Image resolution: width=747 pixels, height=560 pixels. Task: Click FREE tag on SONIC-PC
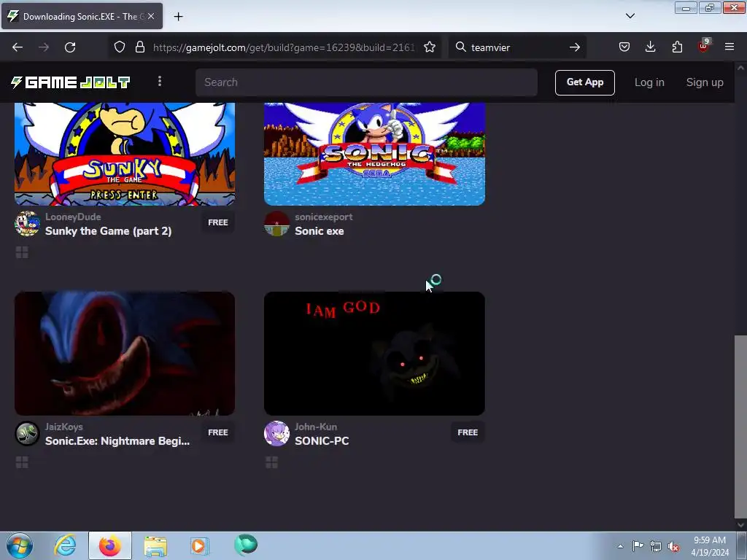point(468,432)
